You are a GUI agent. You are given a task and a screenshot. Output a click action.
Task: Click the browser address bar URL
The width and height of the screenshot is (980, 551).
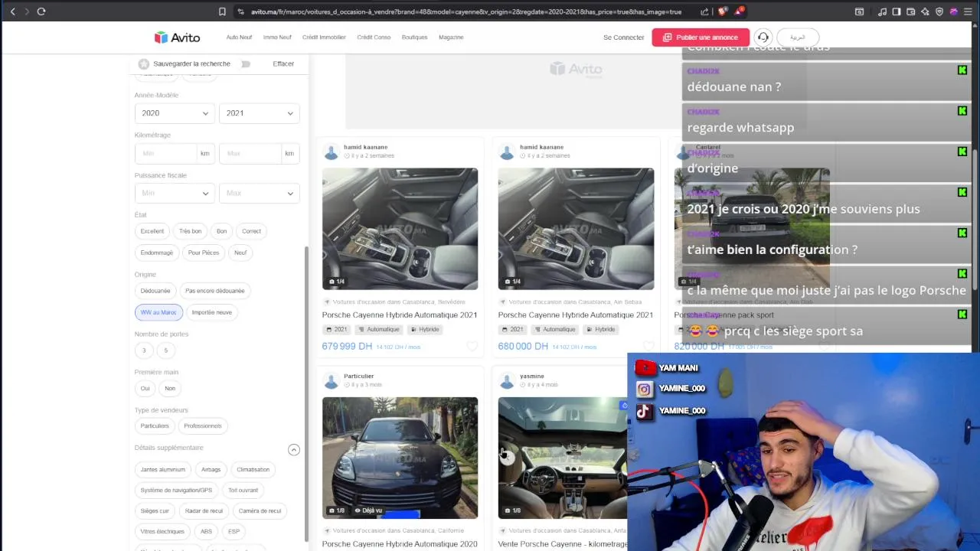(465, 11)
